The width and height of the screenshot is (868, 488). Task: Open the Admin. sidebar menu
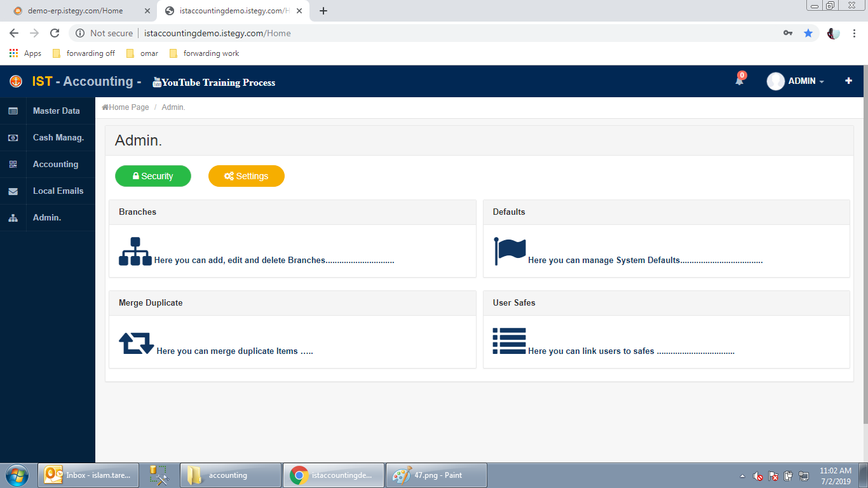(48, 217)
